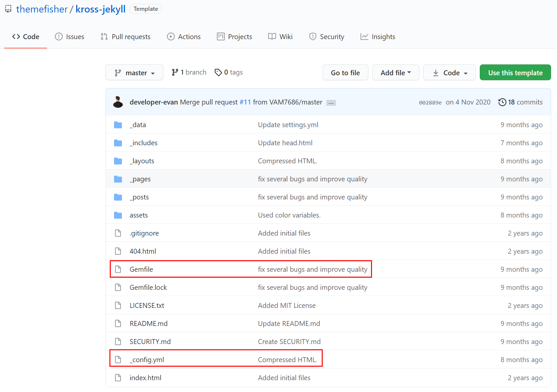Expand the commit message ellipsis
557x392 pixels.
331,103
